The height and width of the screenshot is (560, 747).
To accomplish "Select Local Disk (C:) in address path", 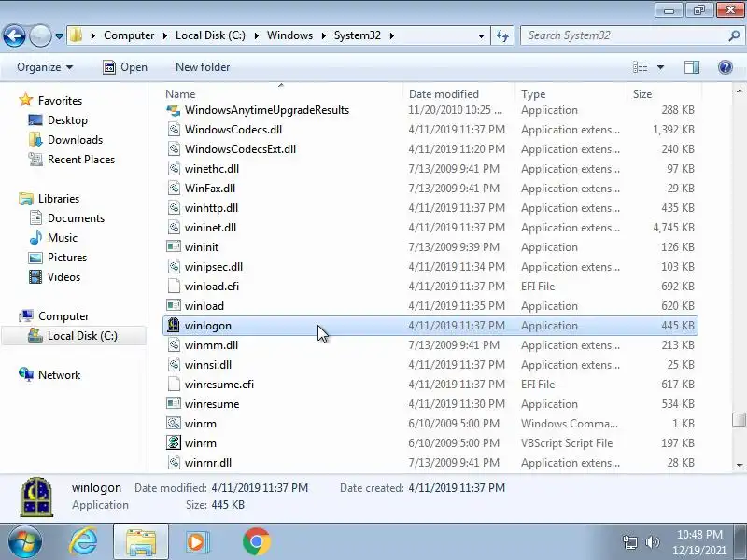I will coord(210,35).
